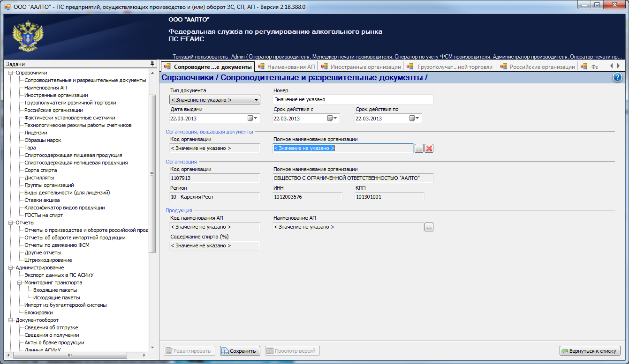Open Лицензии in the tree
This screenshot has width=629, height=364.
click(x=36, y=133)
